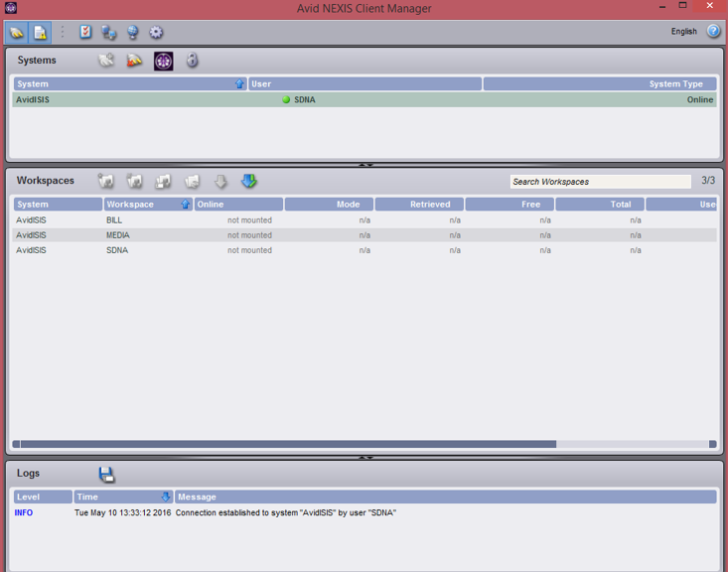The height and width of the screenshot is (572, 728).
Task: Select the SDNA workspace row
Action: point(364,250)
